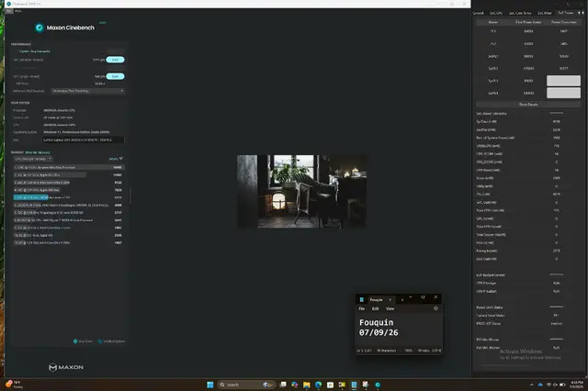Viewport: 588px width, 391px height.
Task: Click the horizontal scrollbar in the power panel
Action: (503, 364)
